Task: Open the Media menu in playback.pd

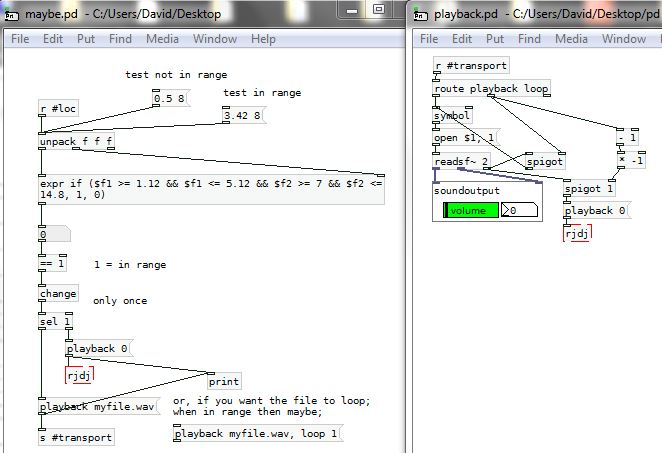Action: tap(571, 39)
